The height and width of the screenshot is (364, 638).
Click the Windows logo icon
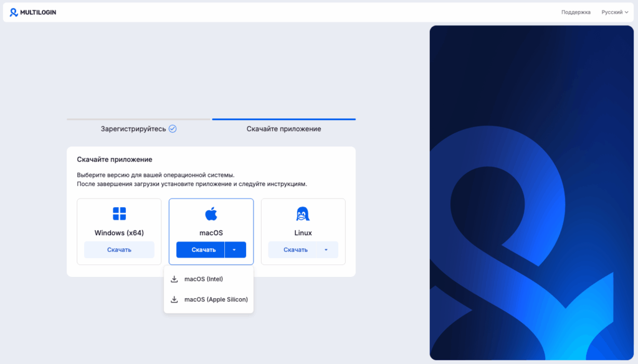pos(119,213)
